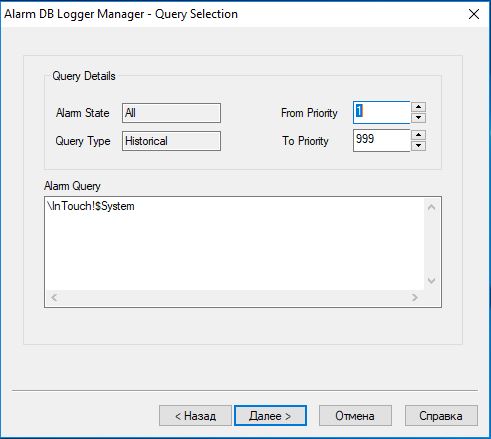Click inside the Alarm Query text area
491x439 pixels.
coord(235,244)
